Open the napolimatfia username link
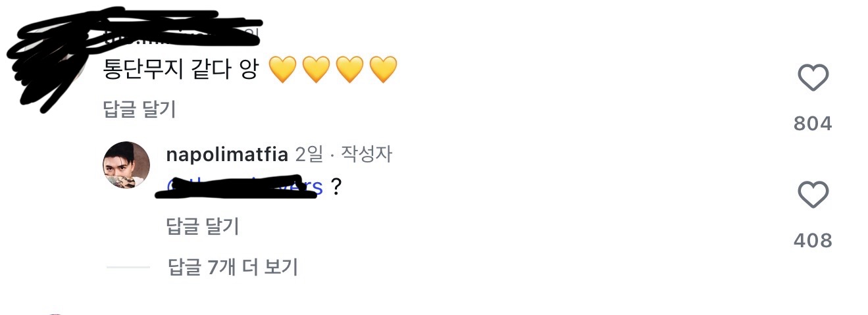This screenshot has width=868, height=315. (228, 155)
